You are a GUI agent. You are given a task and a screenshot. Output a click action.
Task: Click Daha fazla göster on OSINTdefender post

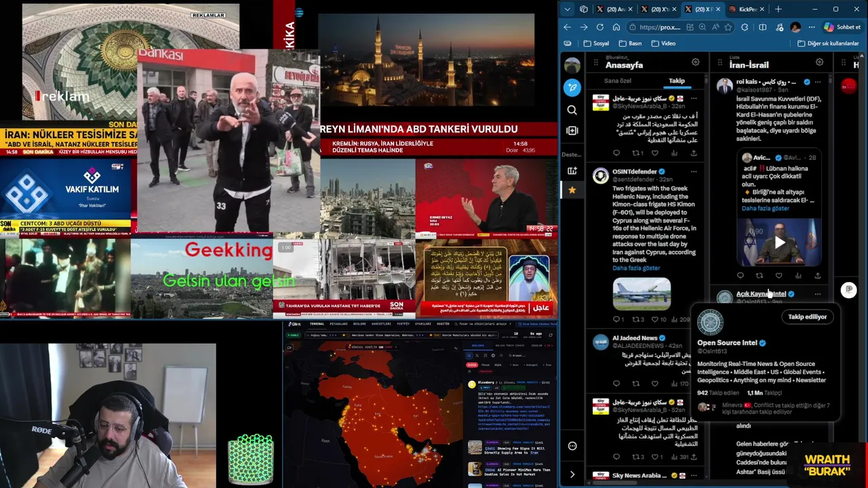pos(636,268)
